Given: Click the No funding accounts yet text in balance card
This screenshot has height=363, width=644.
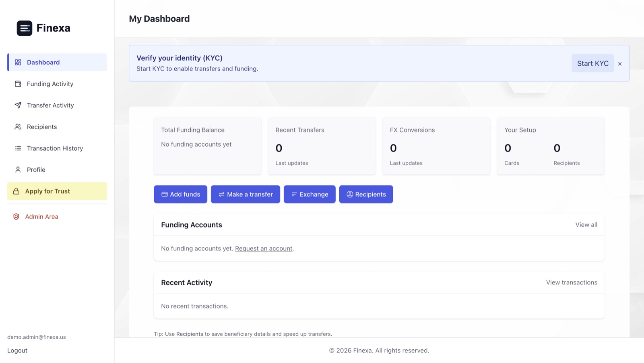Looking at the screenshot, I should coord(196,144).
